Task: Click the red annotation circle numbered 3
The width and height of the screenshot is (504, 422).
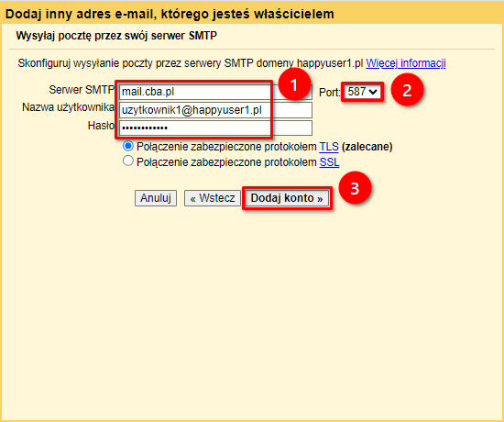Action: click(355, 188)
